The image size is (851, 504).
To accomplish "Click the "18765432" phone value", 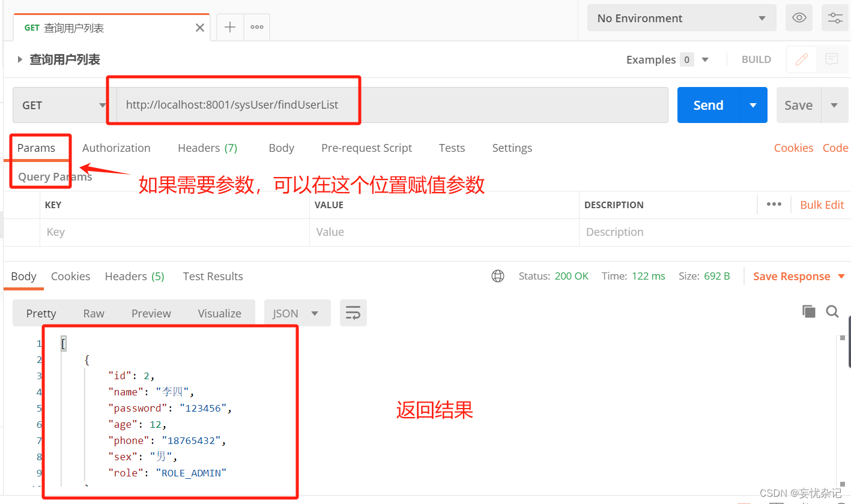I will (x=193, y=440).
